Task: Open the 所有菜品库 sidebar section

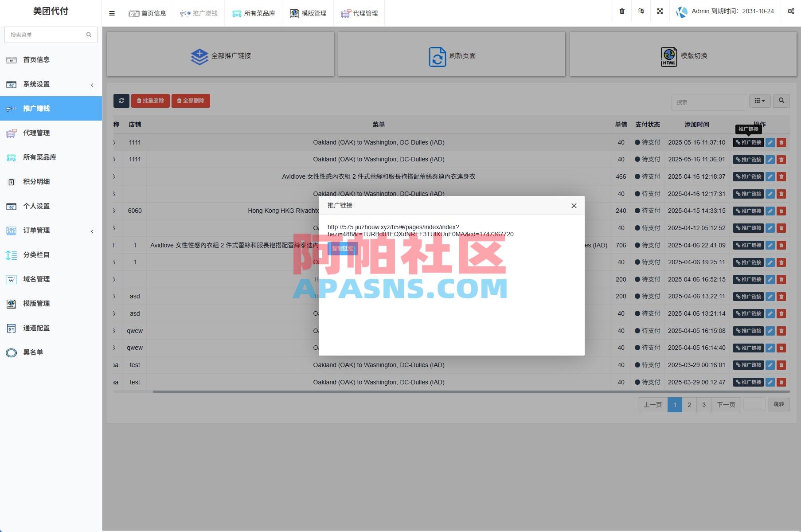Action: [x=39, y=157]
